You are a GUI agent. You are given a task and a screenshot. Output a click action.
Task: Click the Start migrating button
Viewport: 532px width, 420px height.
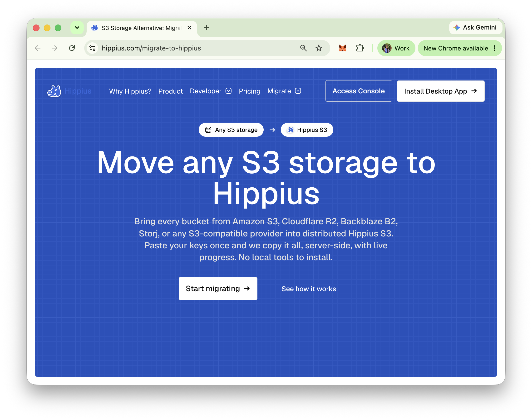218,288
